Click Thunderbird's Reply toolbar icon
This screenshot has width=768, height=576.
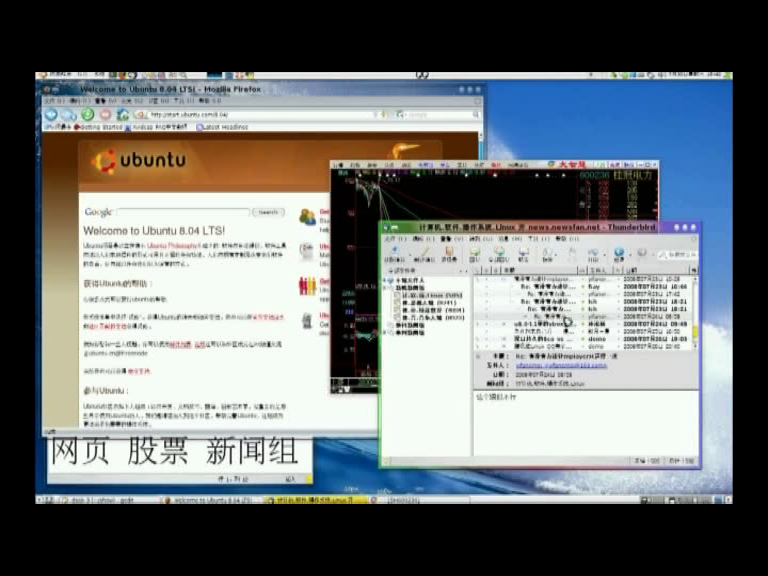[x=475, y=254]
